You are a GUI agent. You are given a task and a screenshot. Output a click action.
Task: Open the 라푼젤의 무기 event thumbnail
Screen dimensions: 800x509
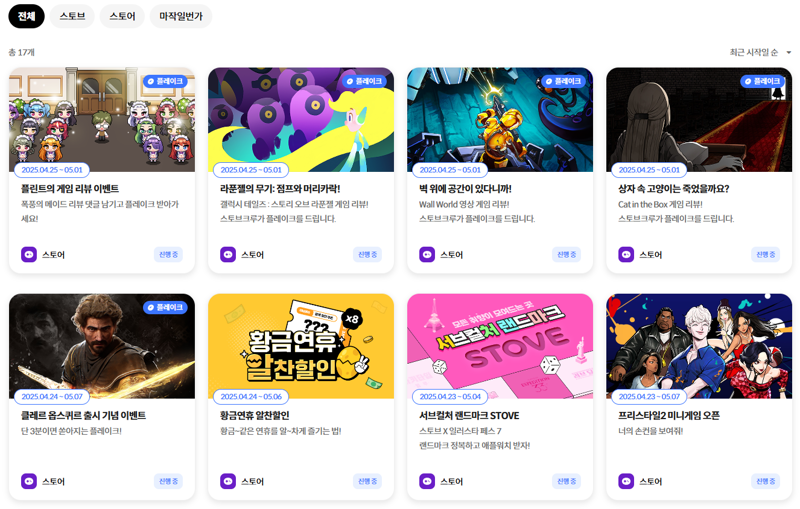[x=301, y=119]
